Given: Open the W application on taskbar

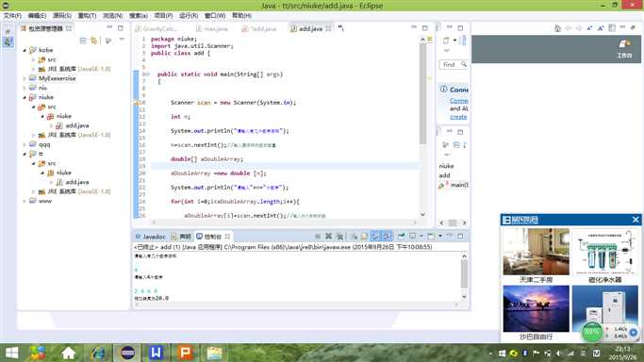Looking at the screenshot, I should (x=156, y=353).
